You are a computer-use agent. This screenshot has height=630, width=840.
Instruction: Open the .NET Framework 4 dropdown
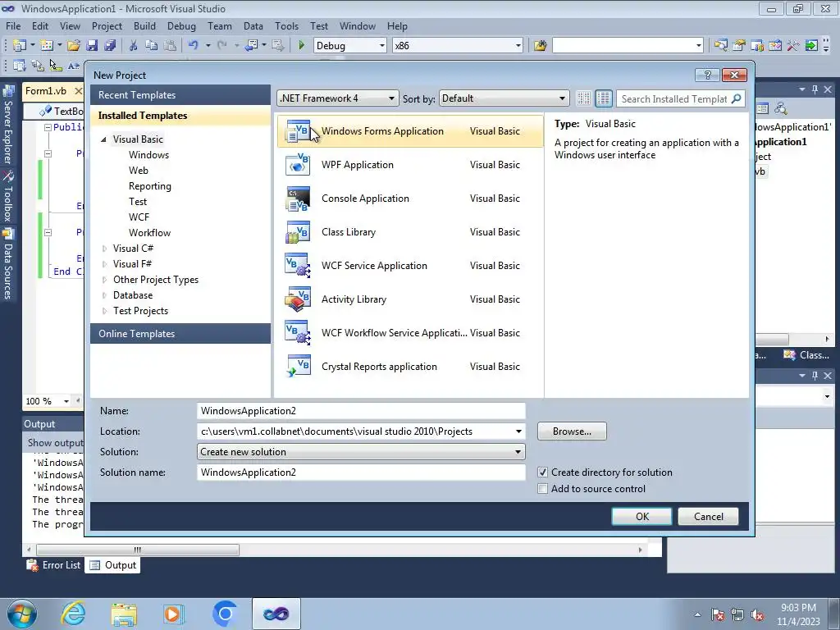pos(338,98)
